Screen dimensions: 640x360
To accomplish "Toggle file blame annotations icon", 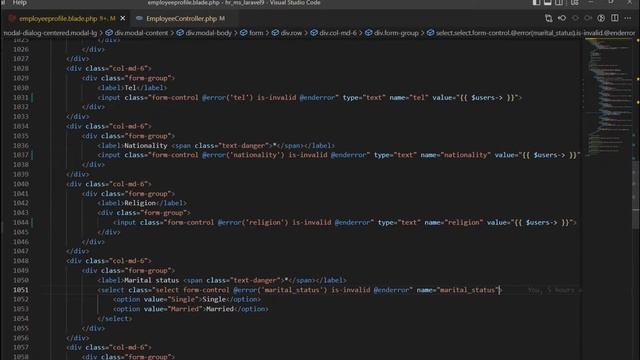I will [x=601, y=18].
